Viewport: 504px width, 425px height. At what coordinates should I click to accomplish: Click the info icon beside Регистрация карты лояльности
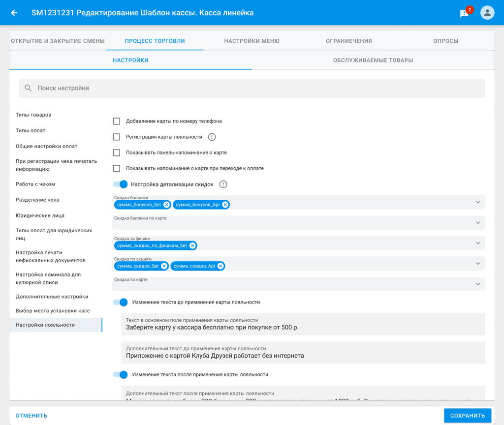(x=212, y=137)
